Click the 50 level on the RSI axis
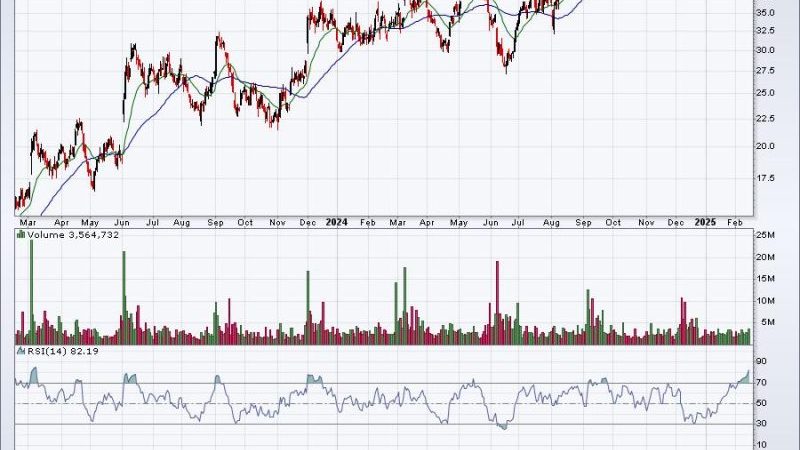Screen dimensions: 800x450 [x=762, y=403]
